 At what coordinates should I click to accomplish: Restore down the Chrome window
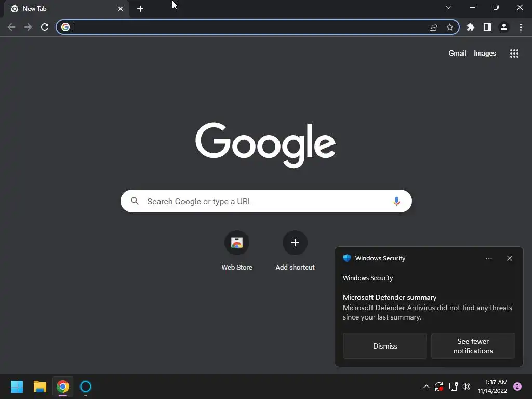tap(496, 7)
